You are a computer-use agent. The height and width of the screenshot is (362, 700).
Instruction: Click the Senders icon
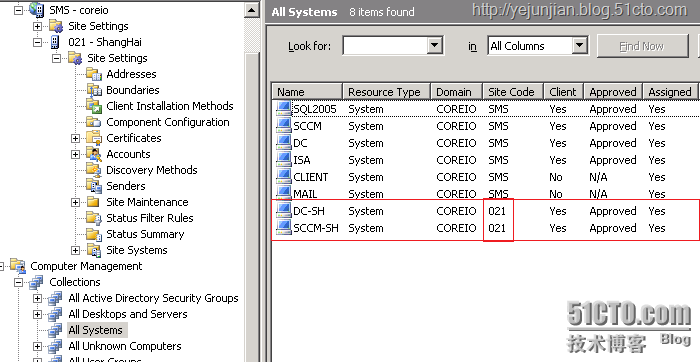point(94,186)
